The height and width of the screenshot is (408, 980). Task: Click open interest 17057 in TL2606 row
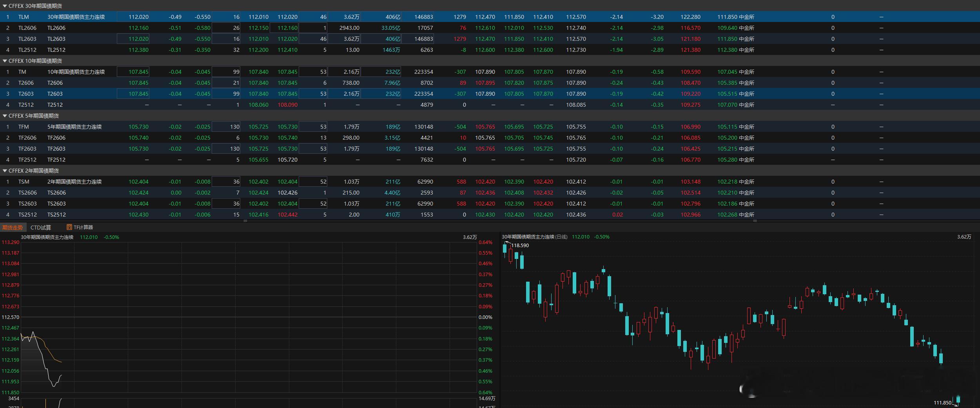coord(426,28)
